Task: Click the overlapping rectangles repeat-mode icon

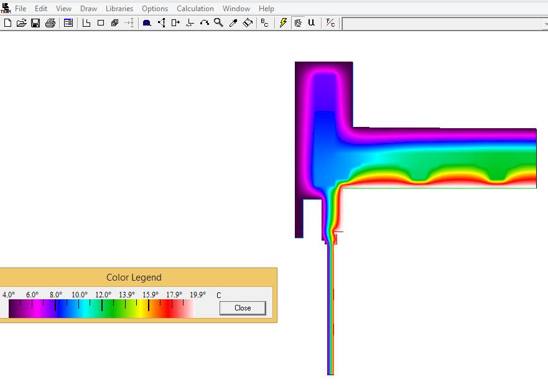Action: [x=114, y=23]
